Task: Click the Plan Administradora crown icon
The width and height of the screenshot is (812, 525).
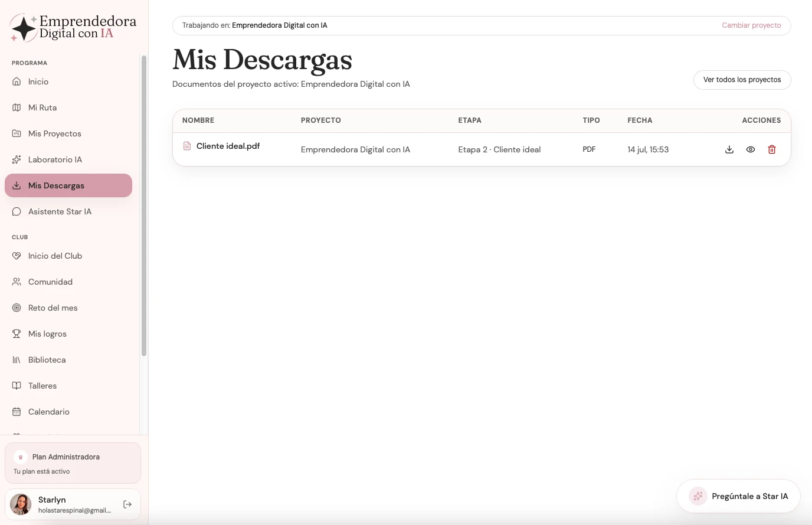Action: tap(21, 457)
